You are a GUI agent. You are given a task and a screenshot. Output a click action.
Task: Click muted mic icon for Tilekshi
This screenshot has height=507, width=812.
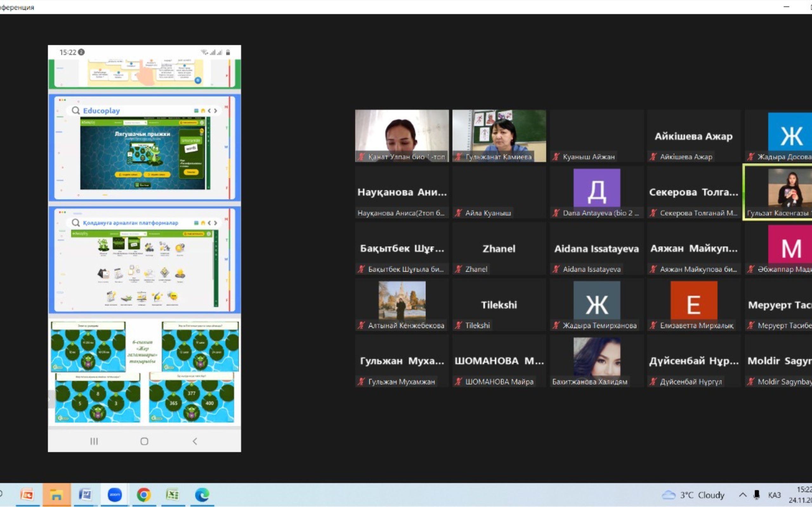[x=458, y=325]
